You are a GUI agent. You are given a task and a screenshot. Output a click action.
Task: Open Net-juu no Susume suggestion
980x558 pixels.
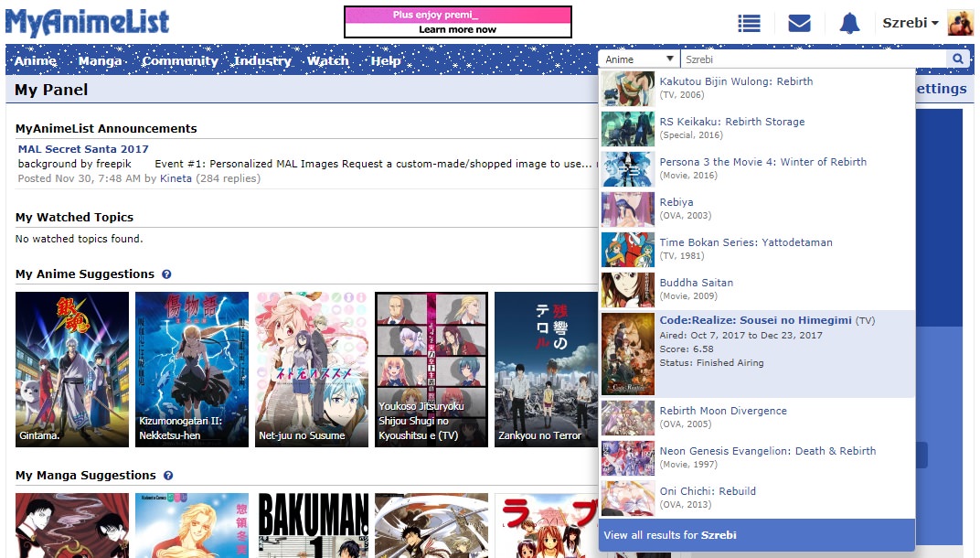[311, 369]
